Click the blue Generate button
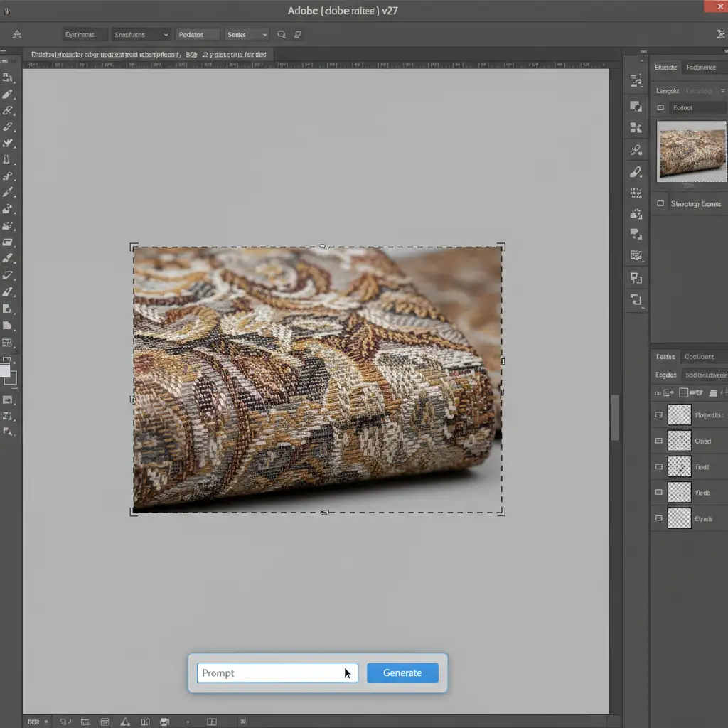Viewport: 728px width, 728px height. (402, 673)
